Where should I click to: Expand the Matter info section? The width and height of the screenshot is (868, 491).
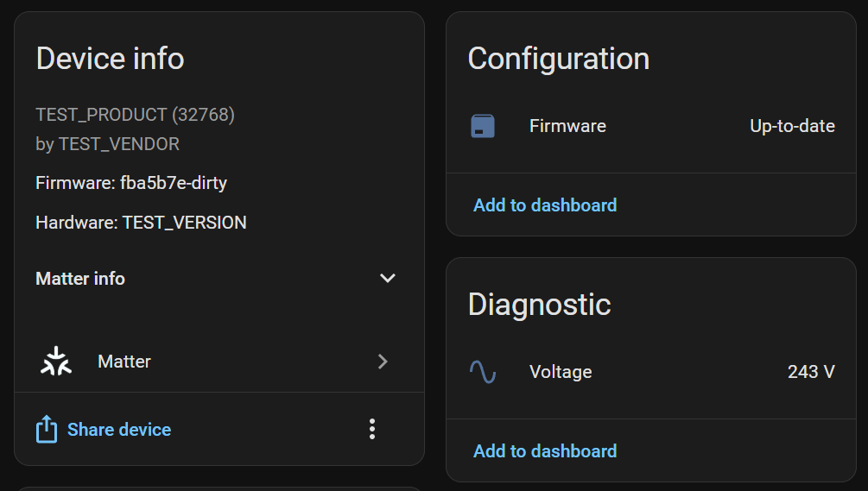coord(80,279)
